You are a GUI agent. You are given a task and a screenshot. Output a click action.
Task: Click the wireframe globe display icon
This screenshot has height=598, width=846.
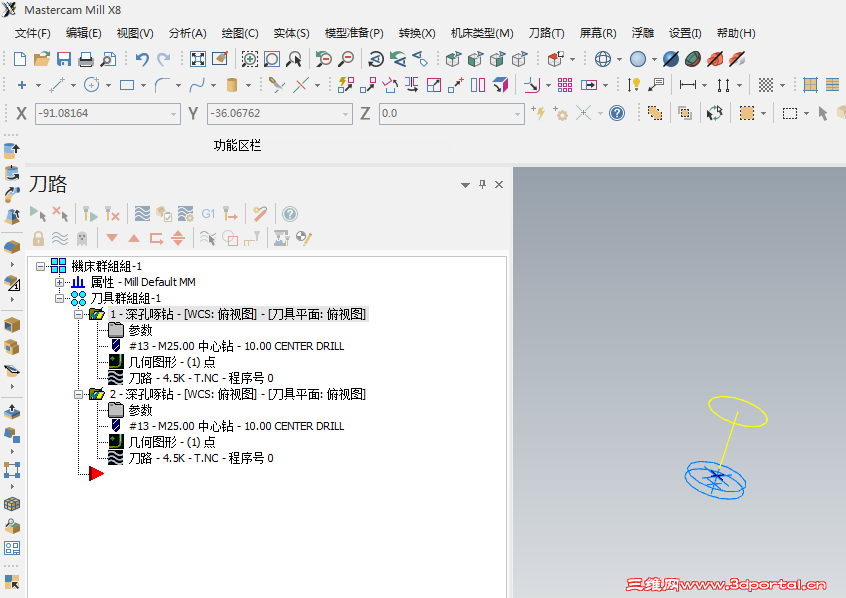point(603,59)
